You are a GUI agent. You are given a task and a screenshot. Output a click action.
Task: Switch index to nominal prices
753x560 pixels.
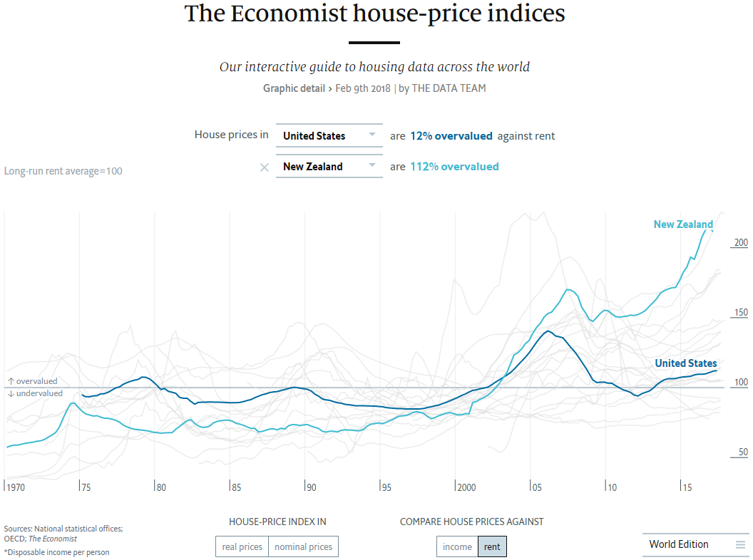click(303, 547)
